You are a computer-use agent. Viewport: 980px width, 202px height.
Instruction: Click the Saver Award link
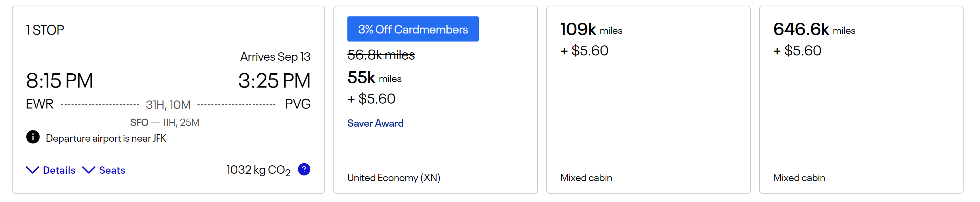[x=375, y=124]
